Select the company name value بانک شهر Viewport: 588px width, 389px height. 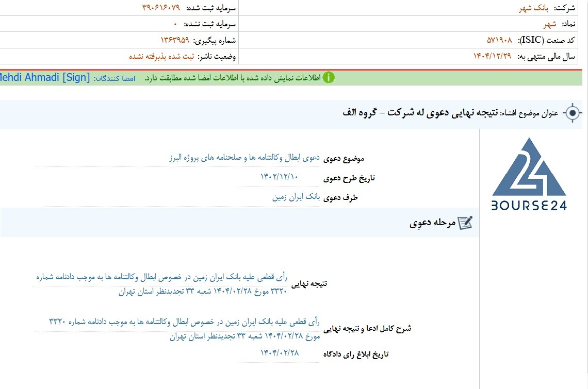coord(534,8)
